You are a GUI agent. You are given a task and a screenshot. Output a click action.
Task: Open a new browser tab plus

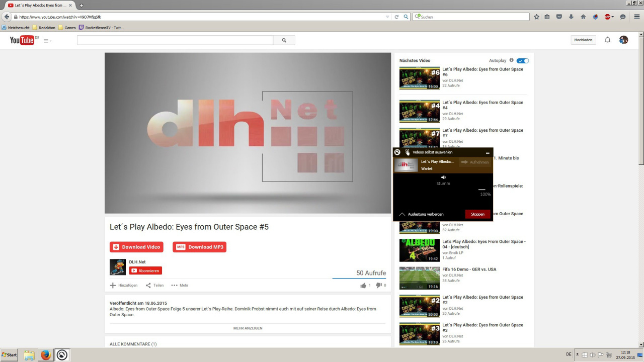82,5
